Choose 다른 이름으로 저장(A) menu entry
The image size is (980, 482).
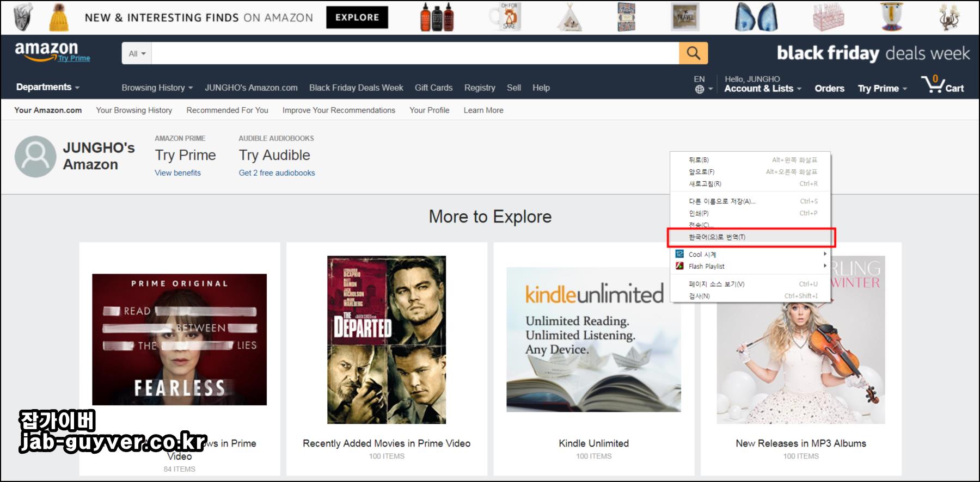click(750, 201)
